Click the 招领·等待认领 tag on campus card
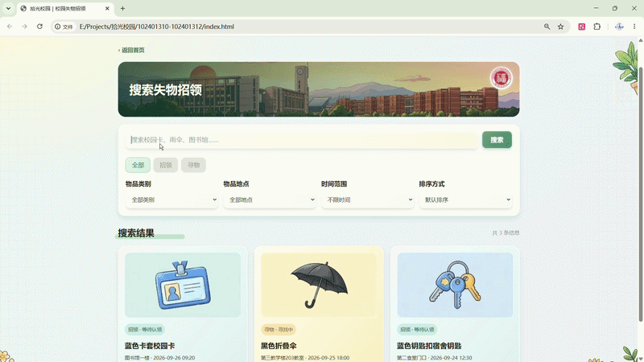Image resolution: width=644 pixels, height=362 pixels. click(145, 330)
